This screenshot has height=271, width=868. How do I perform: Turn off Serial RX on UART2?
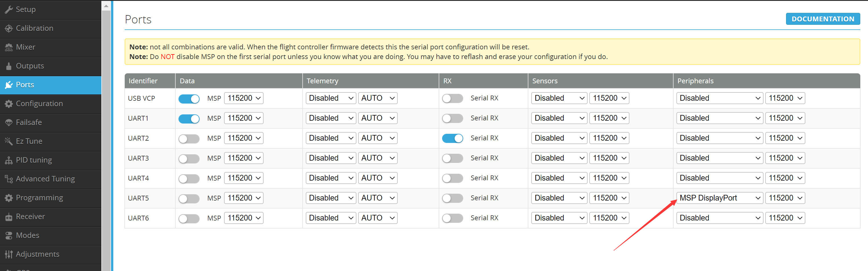(x=452, y=138)
